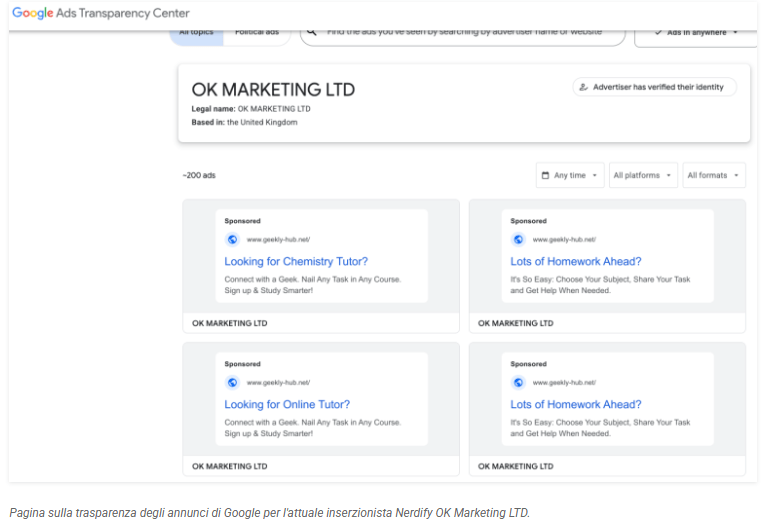Open the 'Looking for Online Tutor?' headline

coord(287,405)
